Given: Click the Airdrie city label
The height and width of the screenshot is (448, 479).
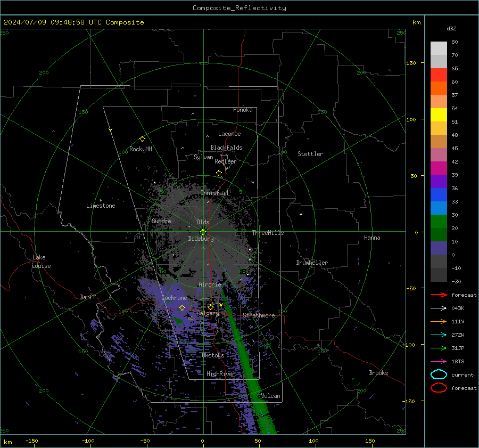Looking at the screenshot, I should click(210, 284).
